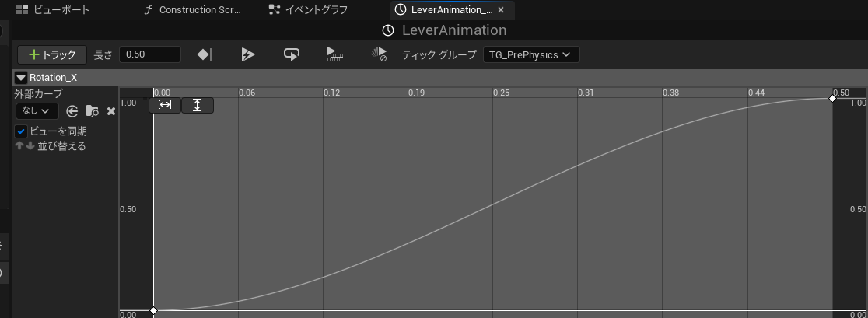Select the LeverAnimation timeline tab
This screenshot has width=868, height=318.
tap(451, 10)
